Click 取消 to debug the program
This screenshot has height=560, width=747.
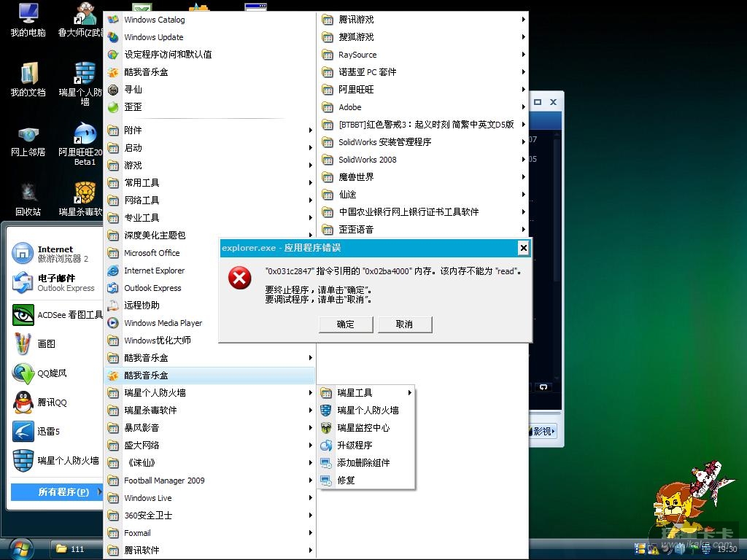click(404, 324)
